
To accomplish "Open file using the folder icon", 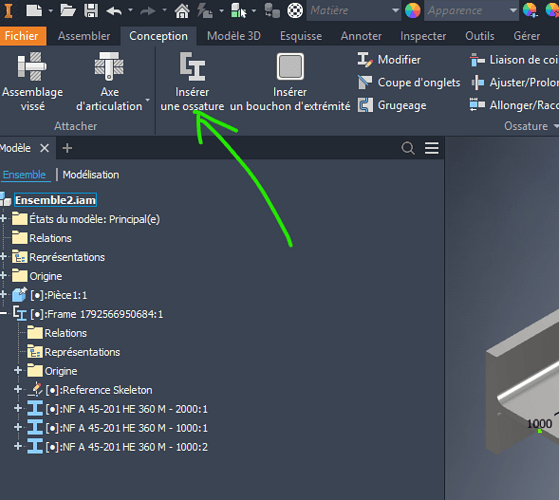I will pos(68,10).
